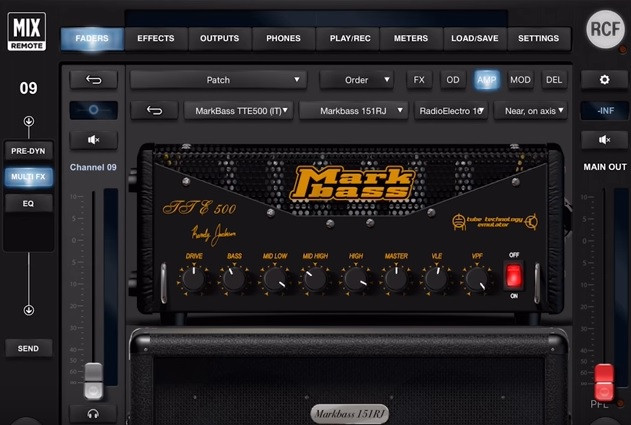Go to next channel with down arrow
This screenshot has height=425, width=631.
pos(29,310)
